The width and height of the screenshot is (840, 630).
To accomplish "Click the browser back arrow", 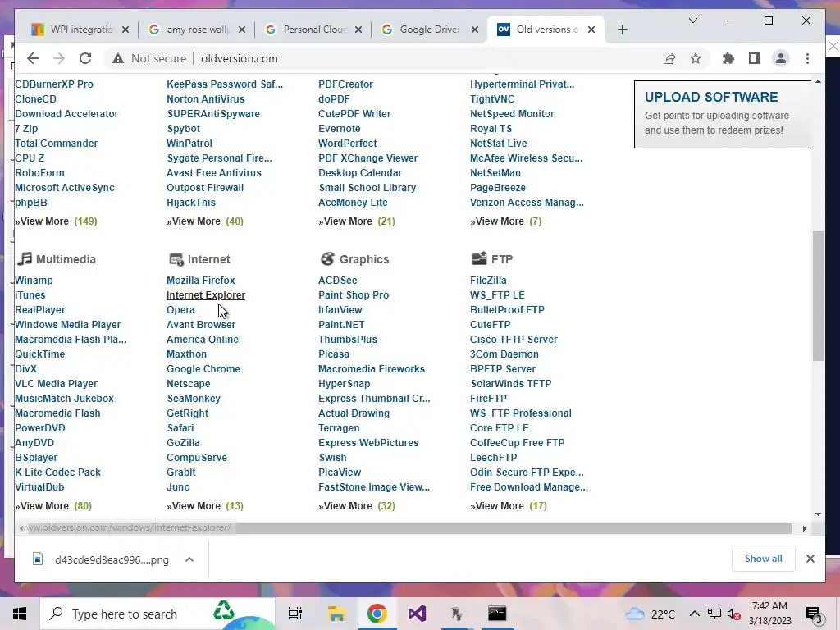I will [x=33, y=58].
